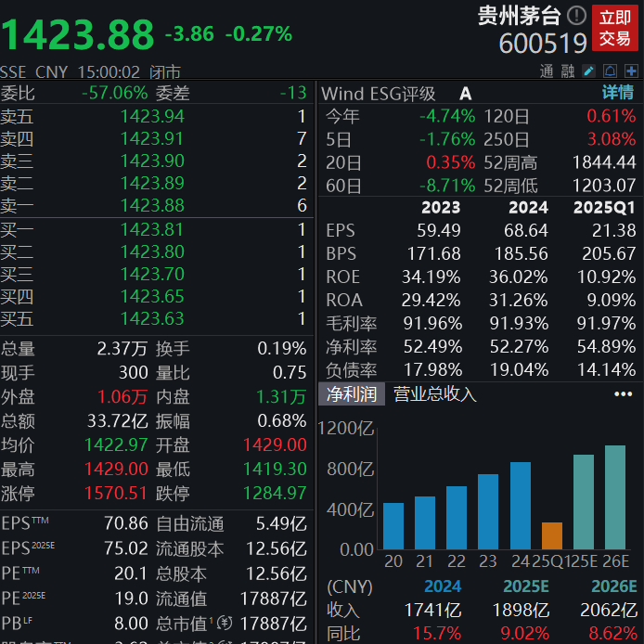Click the PB LF value 8.00
Viewport: 644px width, 644px height.
click(x=131, y=624)
